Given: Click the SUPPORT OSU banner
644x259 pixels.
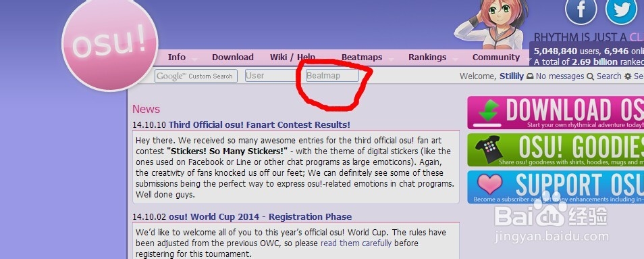Looking at the screenshot, I should coord(556,187).
